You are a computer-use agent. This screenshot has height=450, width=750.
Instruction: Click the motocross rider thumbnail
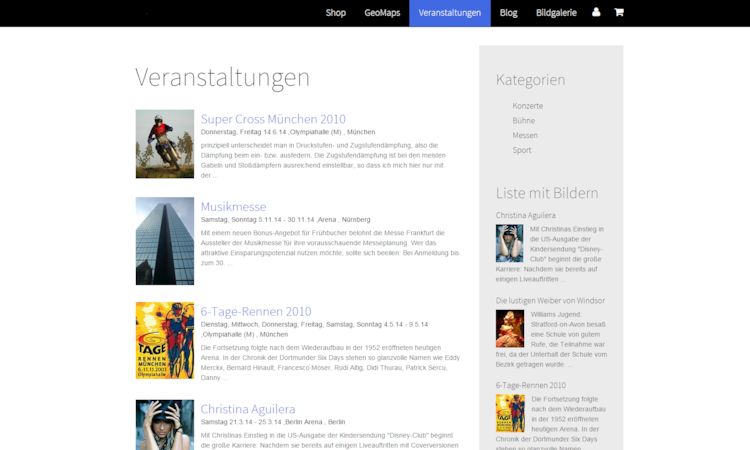coord(165,144)
